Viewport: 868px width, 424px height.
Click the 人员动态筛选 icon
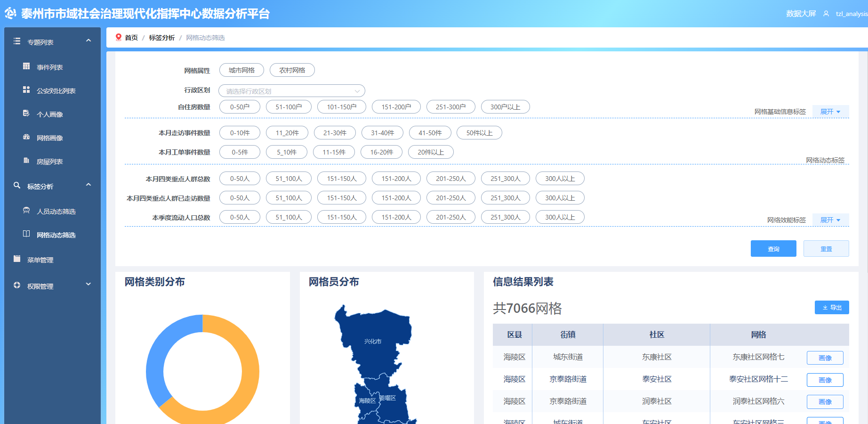26,211
